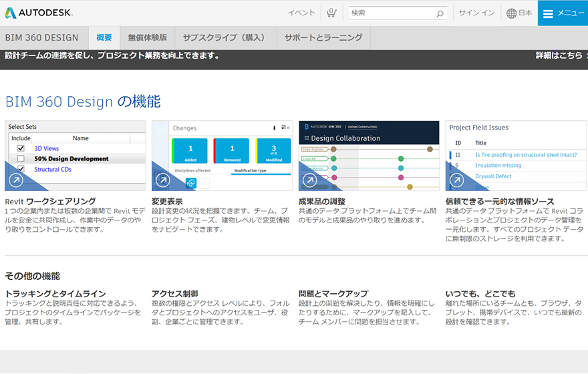Click the search magnifier icon

440,14
